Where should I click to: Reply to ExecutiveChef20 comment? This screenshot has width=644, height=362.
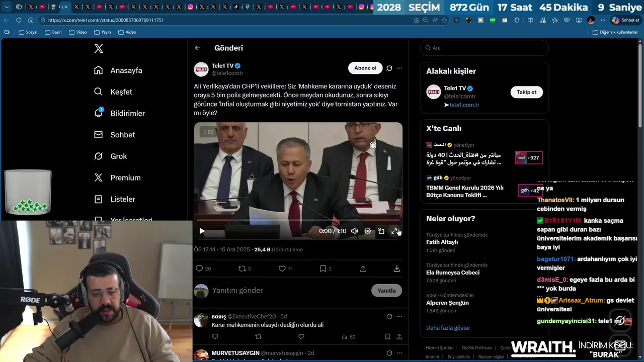point(215,336)
